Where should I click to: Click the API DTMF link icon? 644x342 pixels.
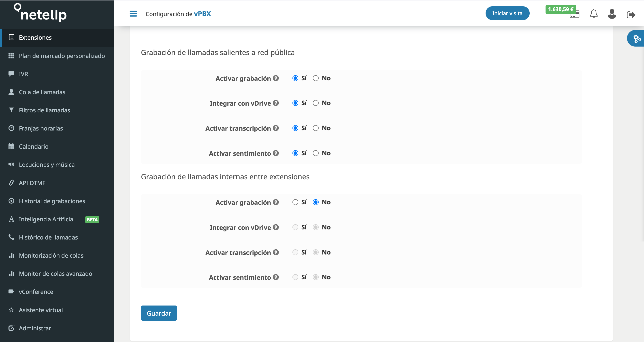click(x=11, y=182)
